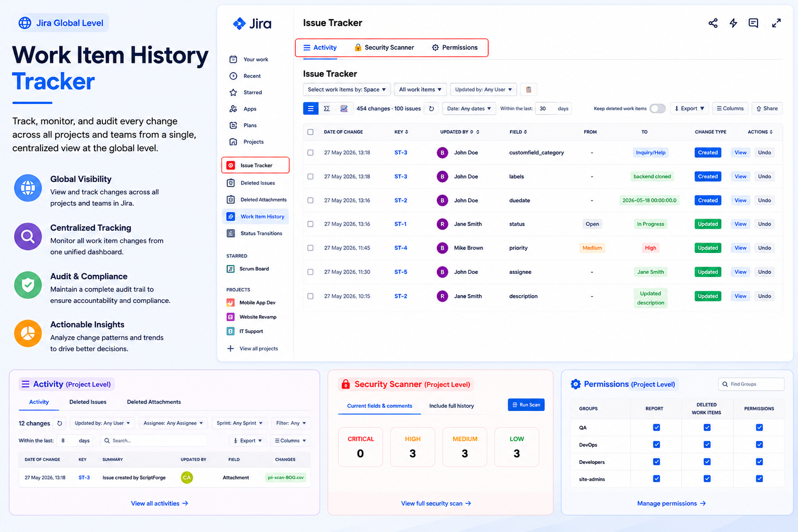Screen dimensions: 798x532
Task: Click refresh icon next to 454 changes
Action: [431, 109]
